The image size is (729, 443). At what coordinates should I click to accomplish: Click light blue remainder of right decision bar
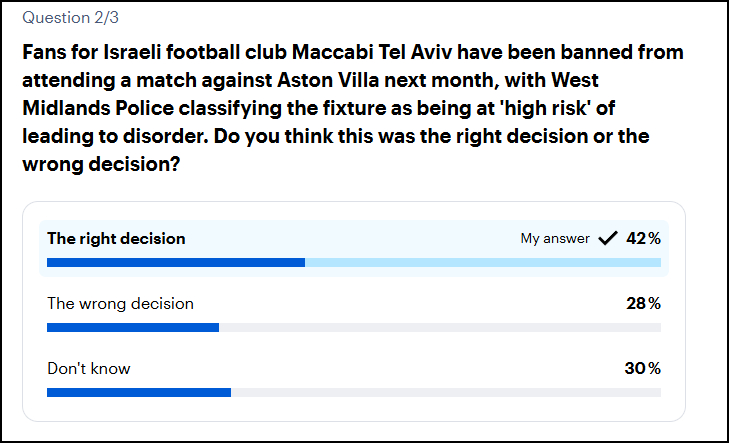[482, 263]
